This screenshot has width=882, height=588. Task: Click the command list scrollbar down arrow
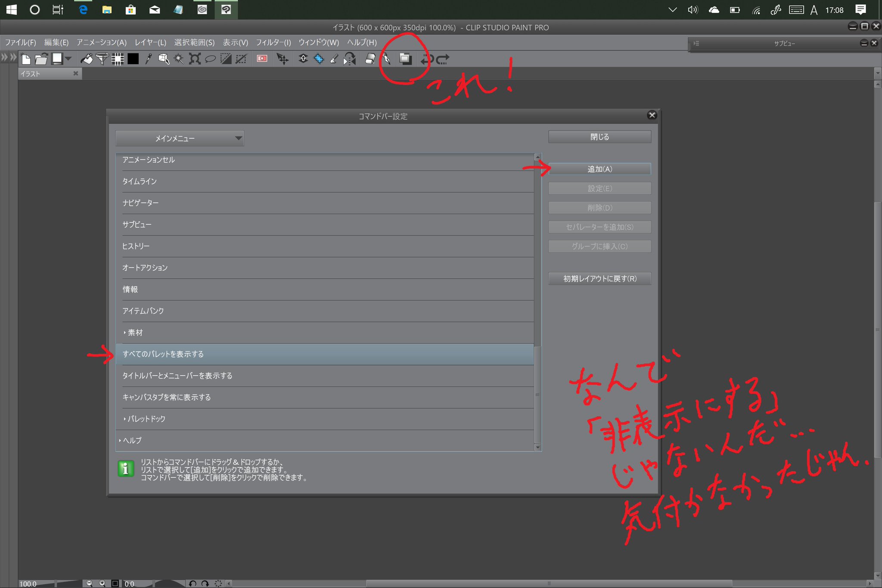click(537, 447)
